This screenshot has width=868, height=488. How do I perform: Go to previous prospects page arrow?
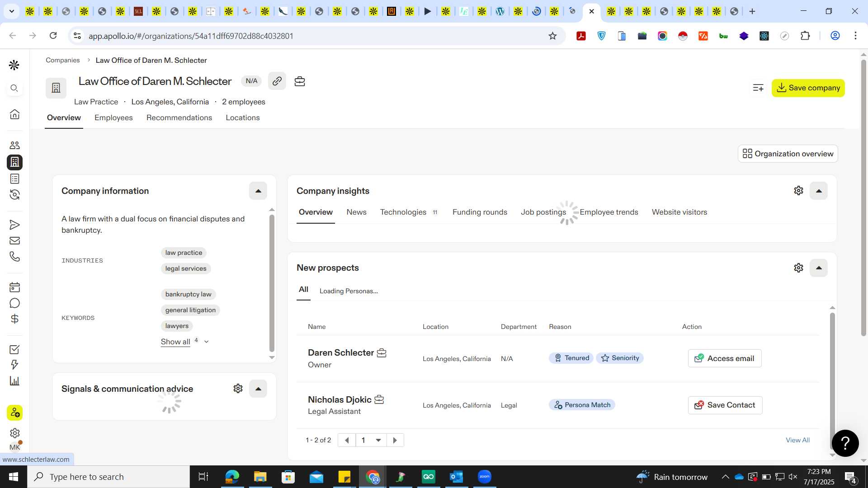tap(347, 440)
